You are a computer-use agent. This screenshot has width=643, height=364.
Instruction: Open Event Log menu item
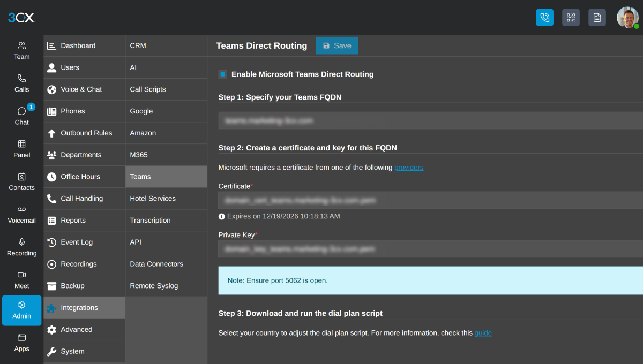point(84,242)
